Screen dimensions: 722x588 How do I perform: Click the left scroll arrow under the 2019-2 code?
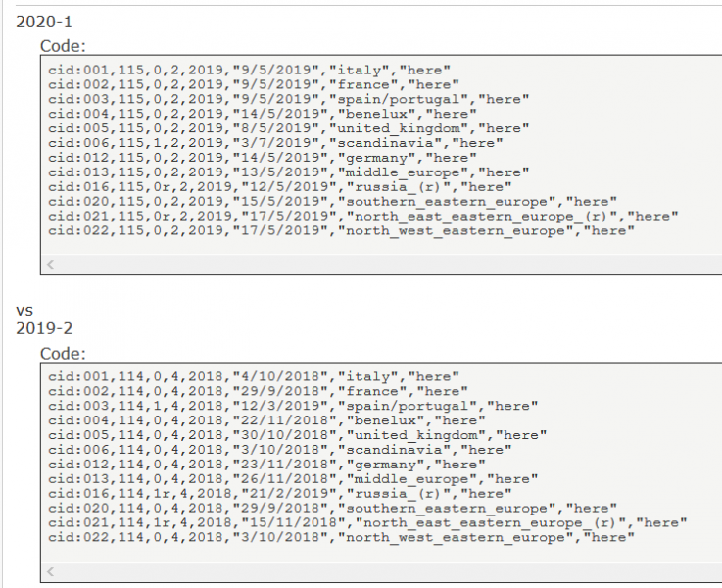(51, 569)
